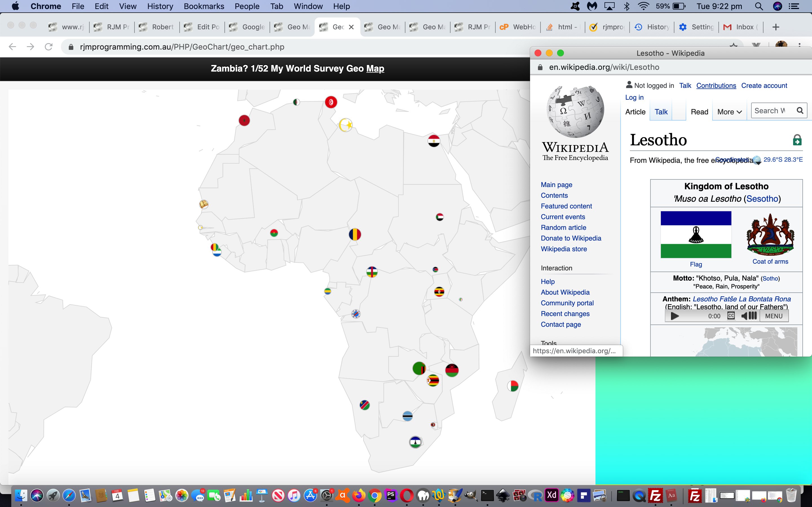The image size is (812, 507).
Task: Click the More dropdown on Wikipedia
Action: click(x=728, y=112)
